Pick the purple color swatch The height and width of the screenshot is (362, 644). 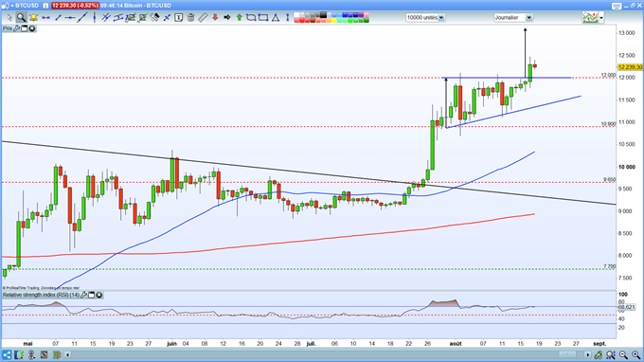361,15
